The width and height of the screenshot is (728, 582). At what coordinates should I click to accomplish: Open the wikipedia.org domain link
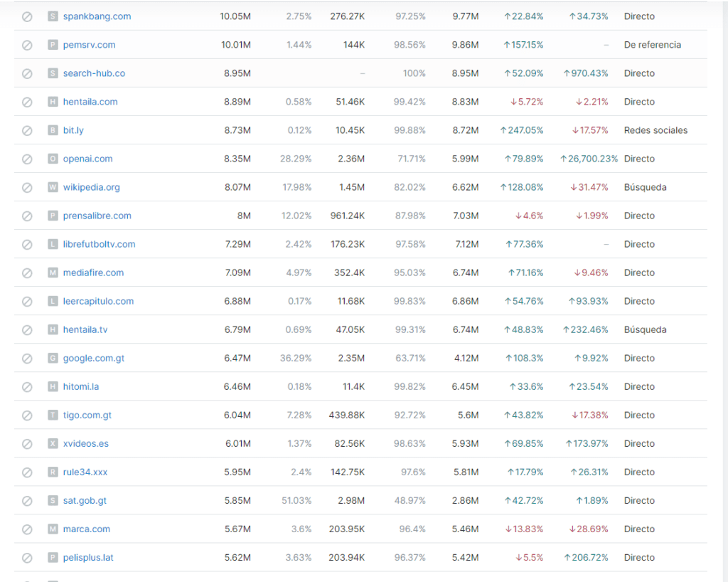(x=92, y=187)
